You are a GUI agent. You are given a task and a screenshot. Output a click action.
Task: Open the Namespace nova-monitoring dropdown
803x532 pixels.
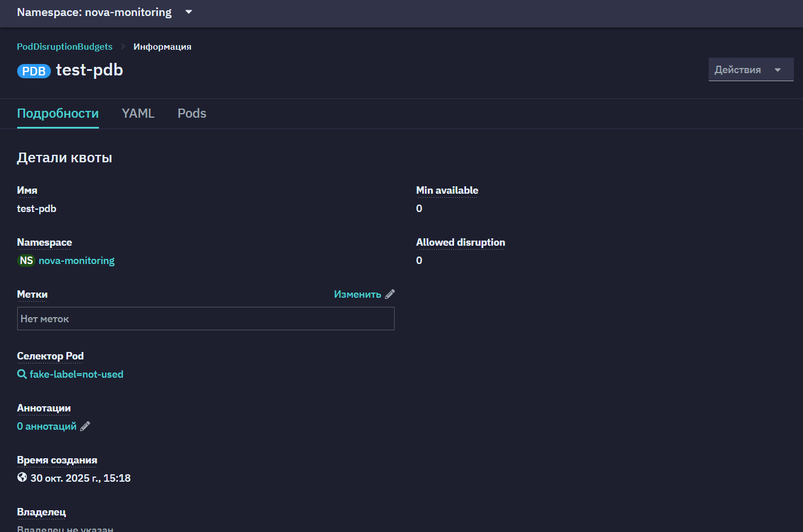coord(105,12)
